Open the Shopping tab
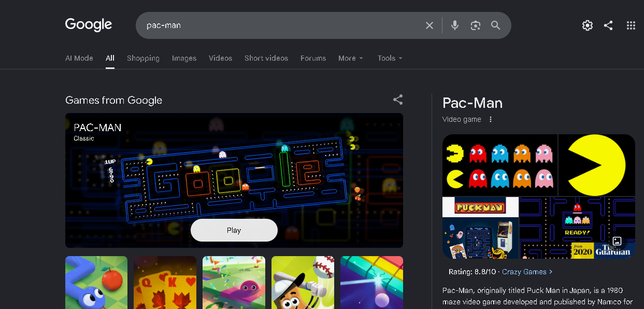The image size is (644, 309). [x=143, y=58]
